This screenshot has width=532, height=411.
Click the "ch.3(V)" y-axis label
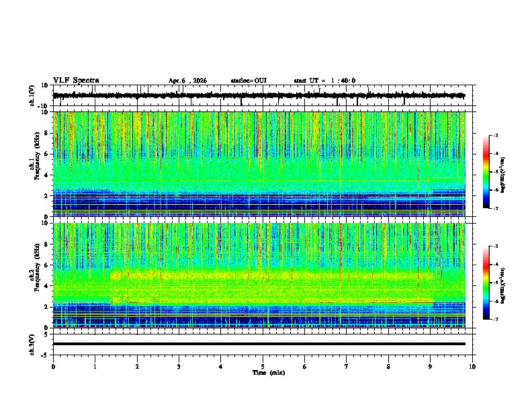[32, 345]
